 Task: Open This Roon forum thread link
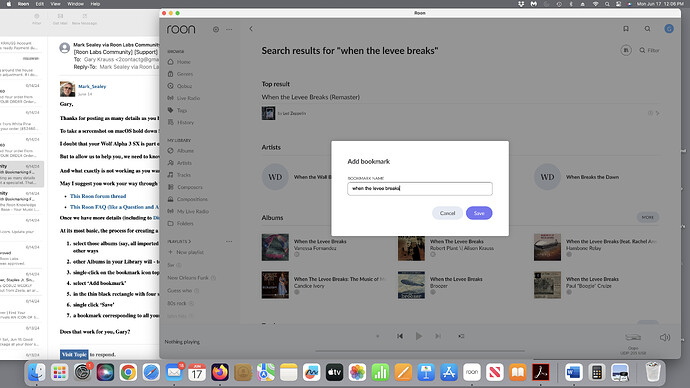pyautogui.click(x=98, y=196)
